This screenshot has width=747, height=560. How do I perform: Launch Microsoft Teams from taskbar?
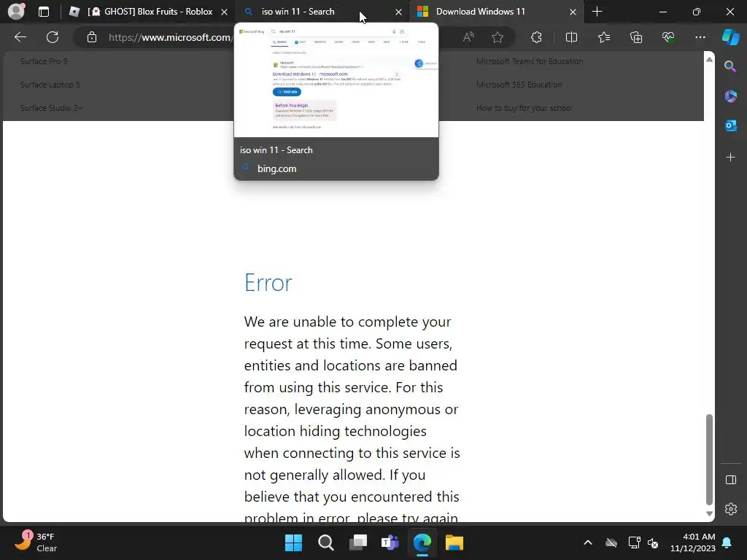pos(390,542)
